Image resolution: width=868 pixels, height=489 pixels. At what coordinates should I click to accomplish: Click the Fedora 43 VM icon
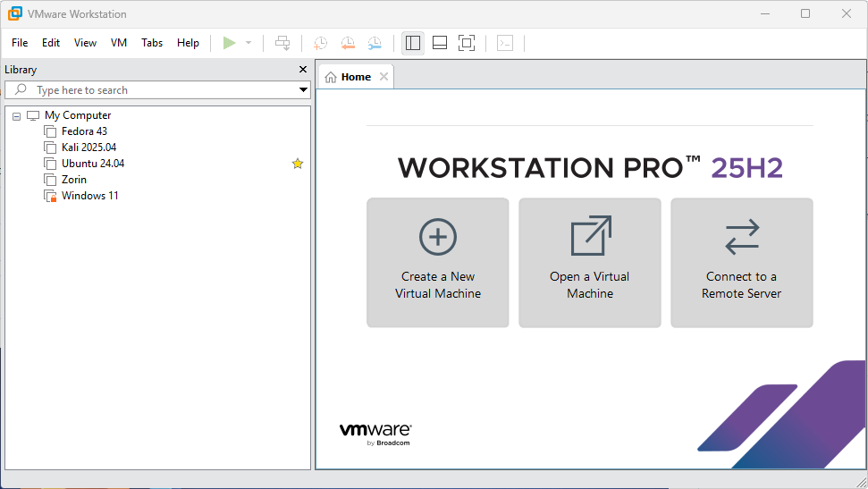50,131
